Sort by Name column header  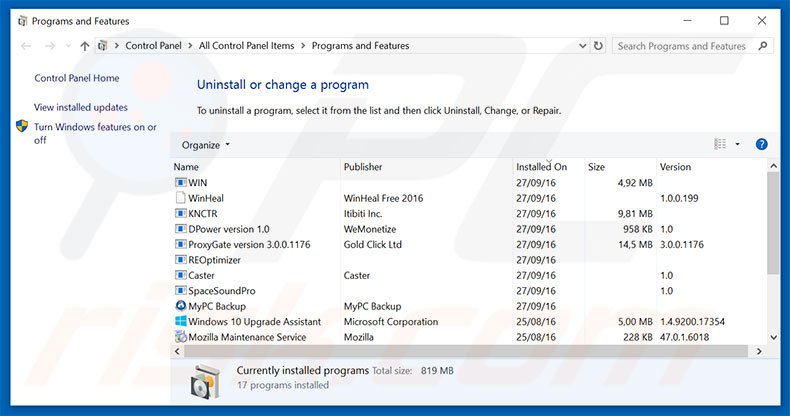tap(186, 167)
